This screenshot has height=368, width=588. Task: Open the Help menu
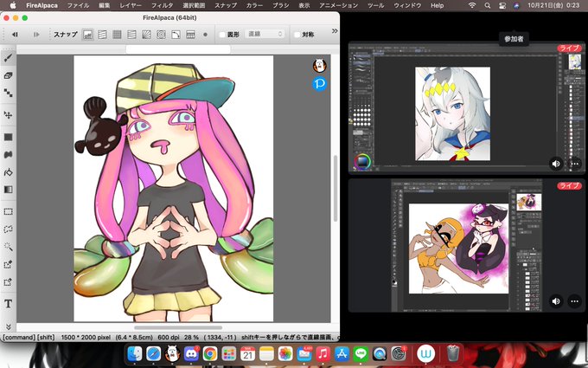tap(437, 5)
